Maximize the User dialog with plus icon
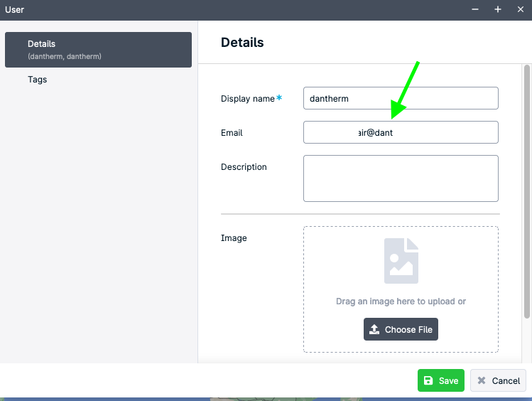Screen dimensions: 532x401 tap(498, 9)
